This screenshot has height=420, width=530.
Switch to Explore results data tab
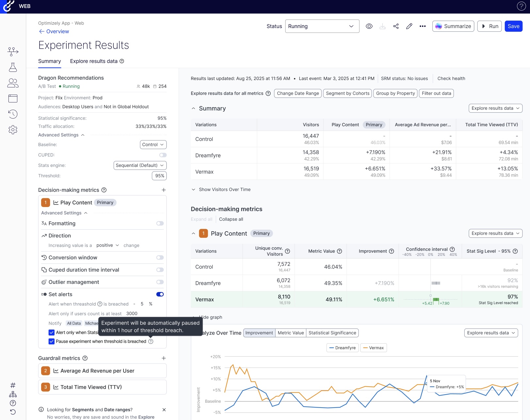point(94,61)
